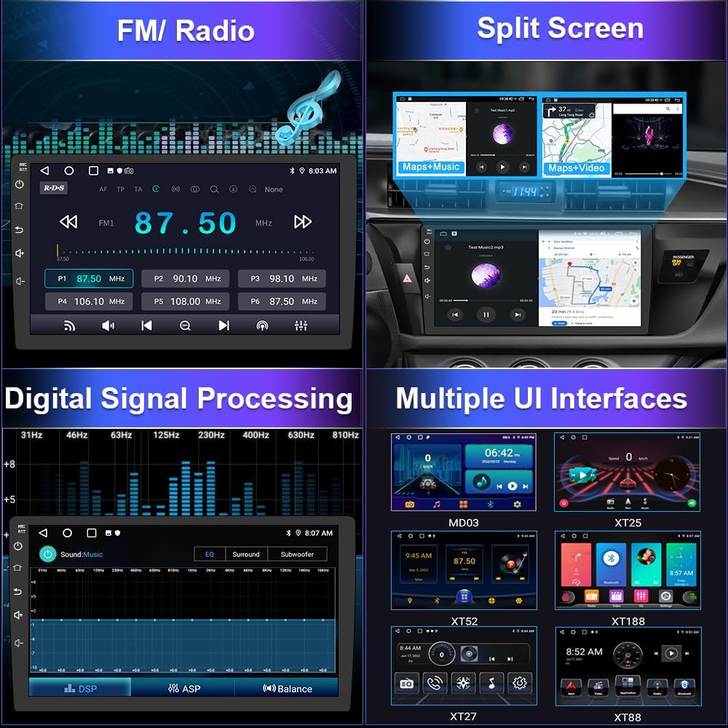Screen dimensions: 728x728
Task: Select the Balance bottom tab
Action: [287, 689]
